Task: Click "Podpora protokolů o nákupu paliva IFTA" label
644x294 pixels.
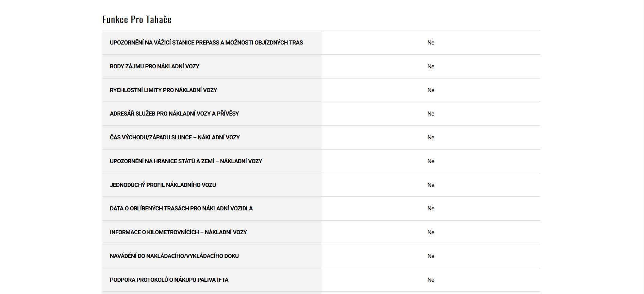Action: (169, 280)
